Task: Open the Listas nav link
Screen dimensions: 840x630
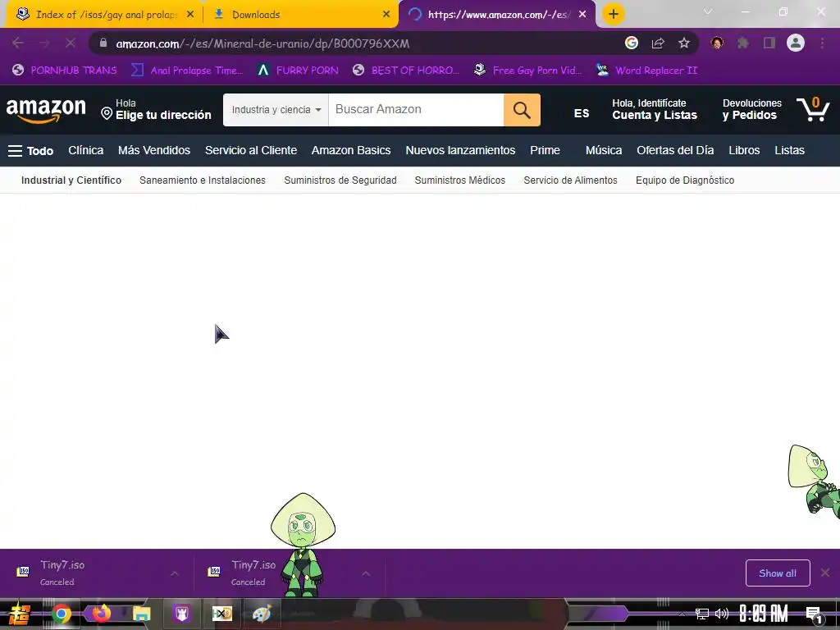Action: coord(790,151)
